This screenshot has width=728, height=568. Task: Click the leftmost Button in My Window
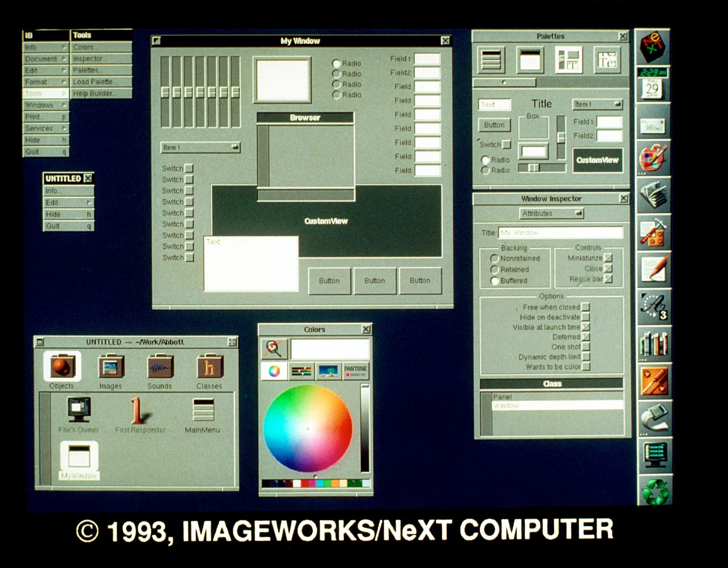(x=329, y=281)
